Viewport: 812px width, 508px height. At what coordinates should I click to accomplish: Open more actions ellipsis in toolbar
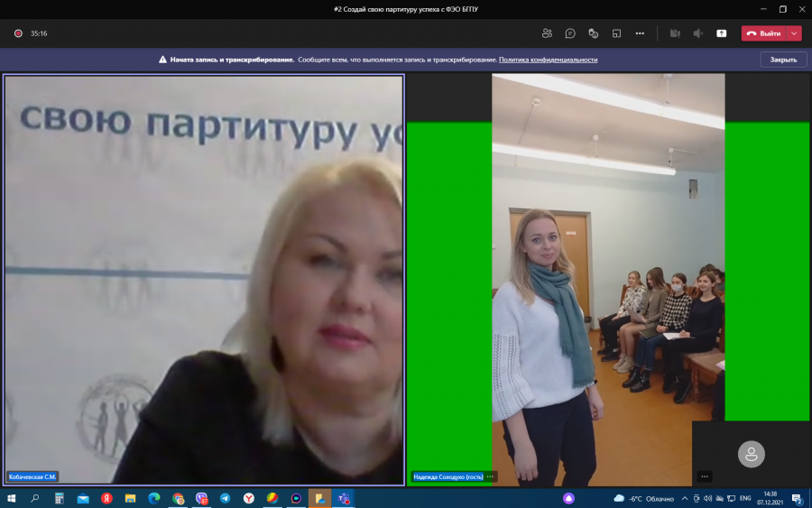tap(640, 33)
